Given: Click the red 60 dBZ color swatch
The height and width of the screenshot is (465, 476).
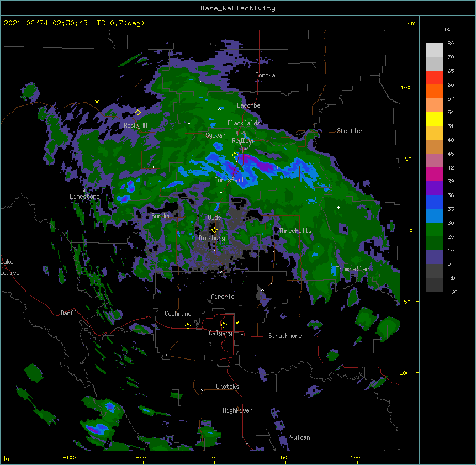Looking at the screenshot, I should coord(434,78).
